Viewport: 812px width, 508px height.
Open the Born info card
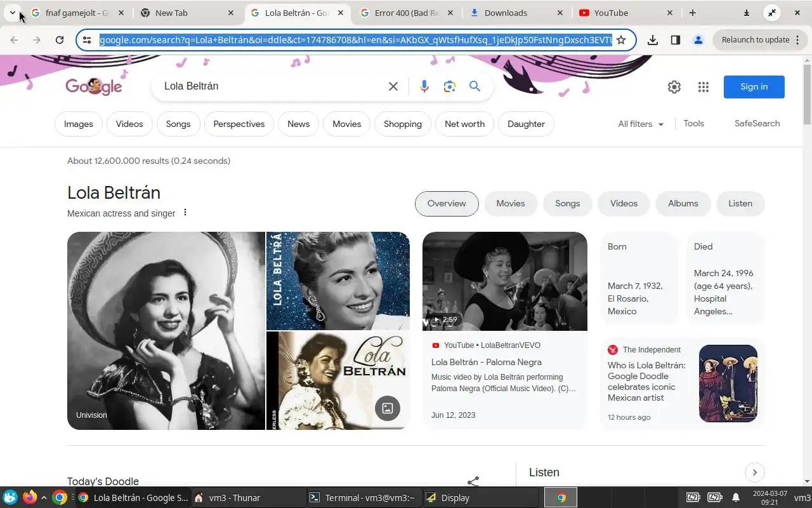[639, 278]
